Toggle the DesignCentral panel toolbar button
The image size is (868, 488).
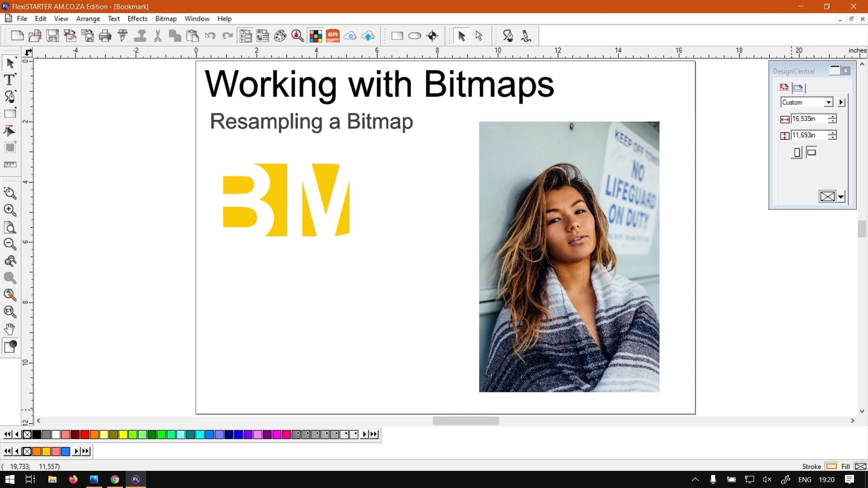pos(245,36)
